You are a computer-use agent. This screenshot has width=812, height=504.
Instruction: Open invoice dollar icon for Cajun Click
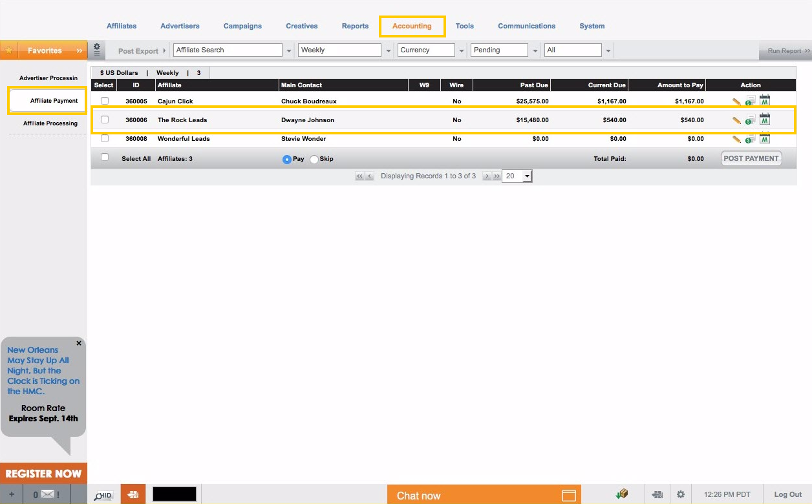pyautogui.click(x=750, y=101)
